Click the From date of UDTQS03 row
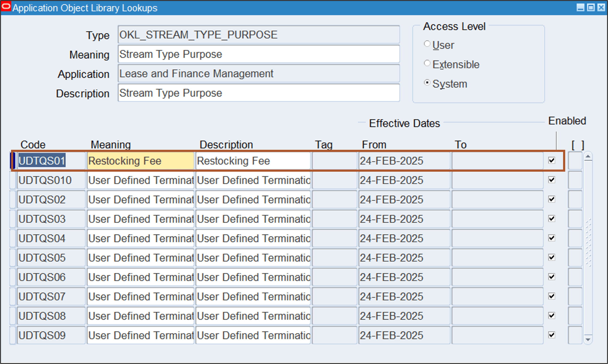Screen dimensions: 608x364 point(404,218)
